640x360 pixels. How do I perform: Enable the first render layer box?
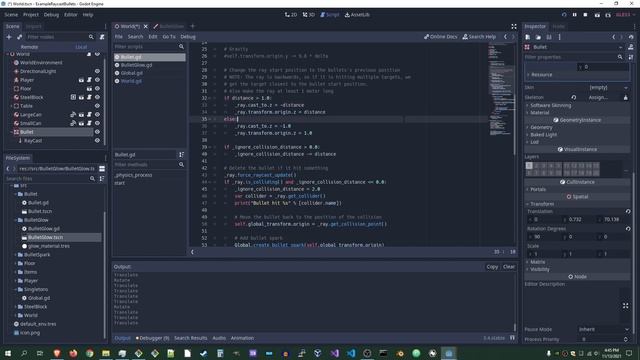click(529, 166)
